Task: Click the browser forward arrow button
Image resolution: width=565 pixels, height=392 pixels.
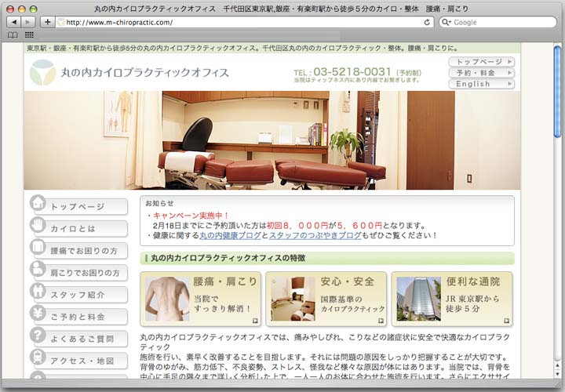Action: point(28,22)
